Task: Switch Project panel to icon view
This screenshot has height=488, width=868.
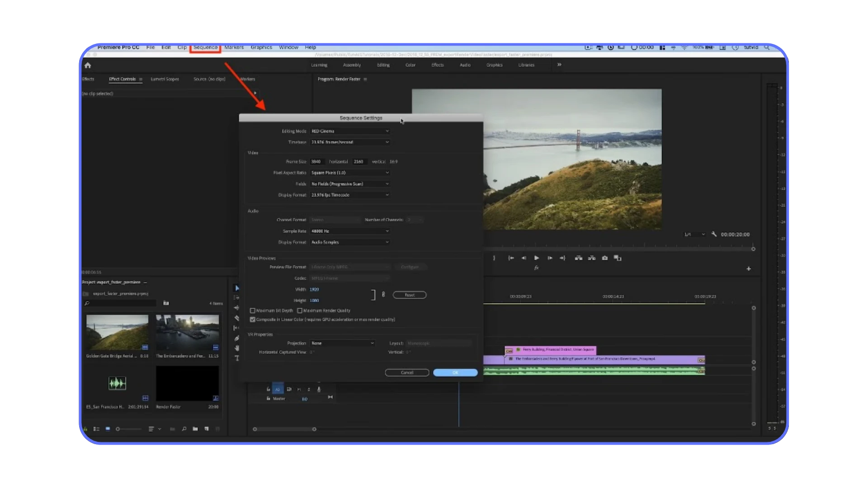Action: (108, 429)
